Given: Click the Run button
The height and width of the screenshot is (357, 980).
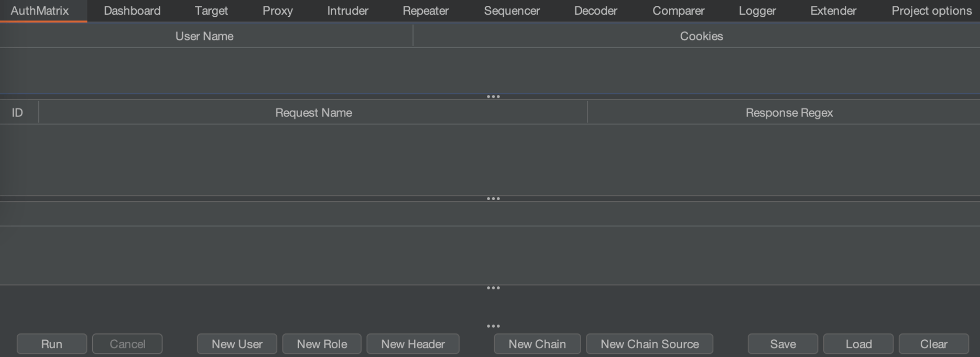Looking at the screenshot, I should (x=52, y=344).
